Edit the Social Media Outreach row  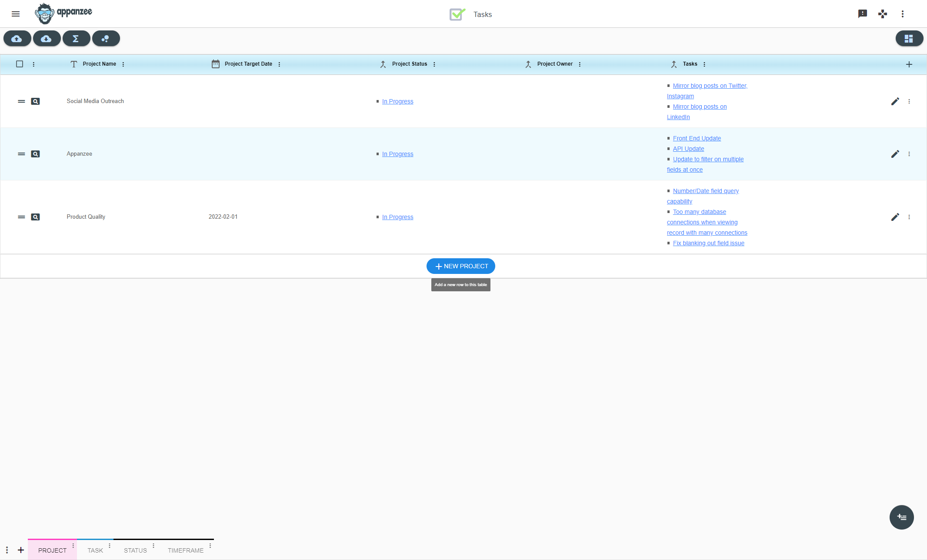[895, 101]
